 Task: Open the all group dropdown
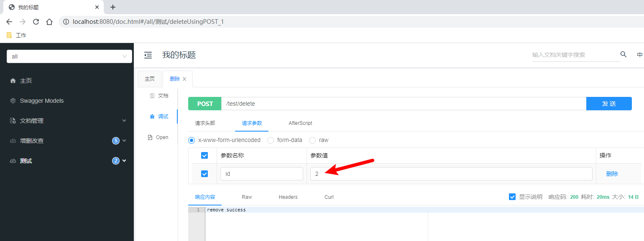pos(69,56)
